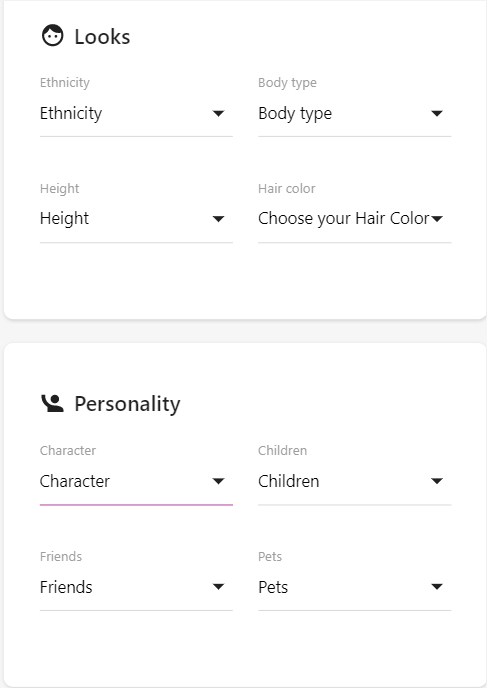Open the Body type select field
Viewport: 487px width, 688px height.
355,114
